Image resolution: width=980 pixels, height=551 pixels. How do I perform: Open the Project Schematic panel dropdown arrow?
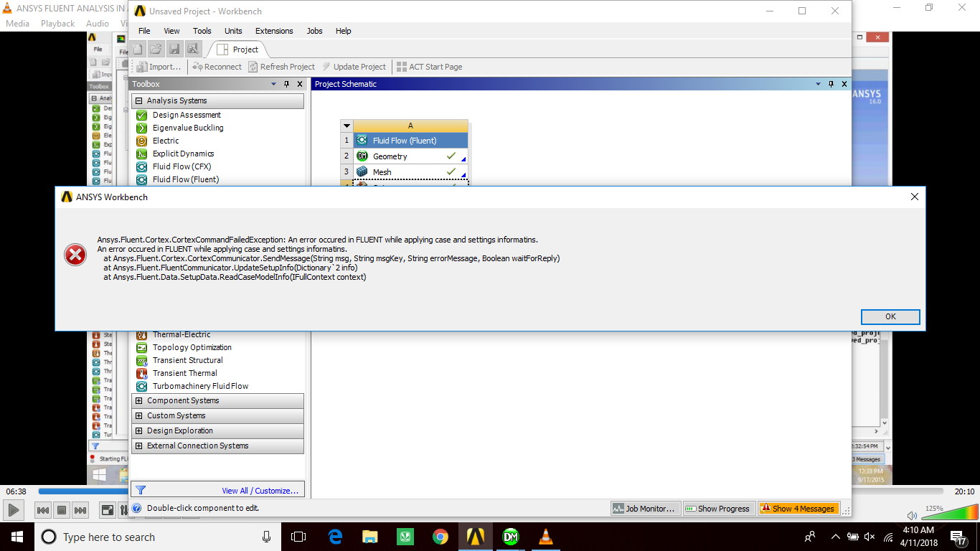click(818, 84)
